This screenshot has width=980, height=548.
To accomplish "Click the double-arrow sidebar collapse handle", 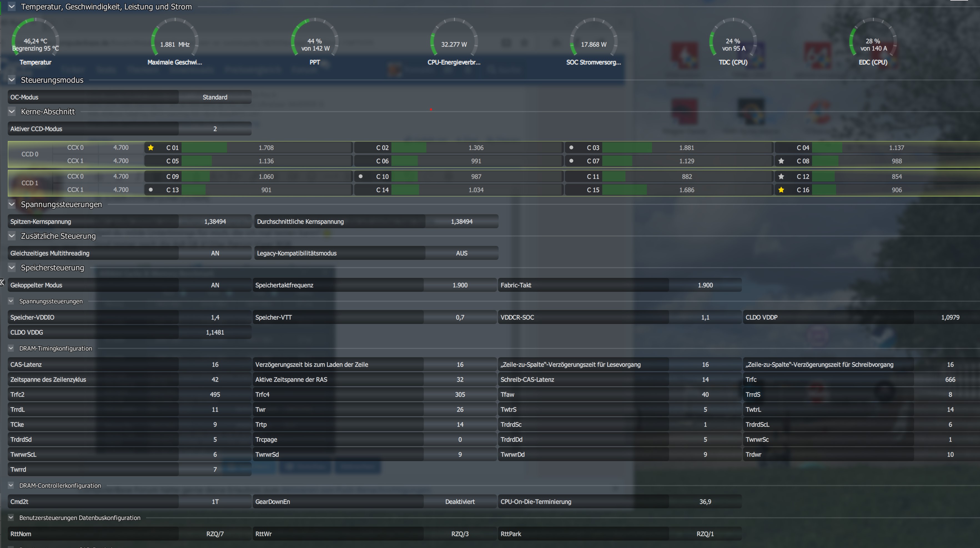I will tap(2, 282).
